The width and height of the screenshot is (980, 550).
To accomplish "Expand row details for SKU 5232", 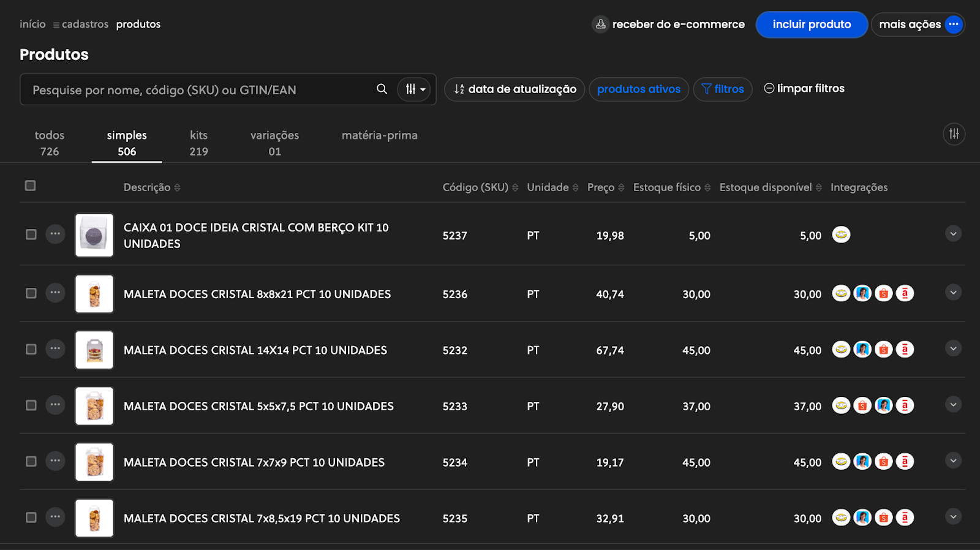I will 953,348.
